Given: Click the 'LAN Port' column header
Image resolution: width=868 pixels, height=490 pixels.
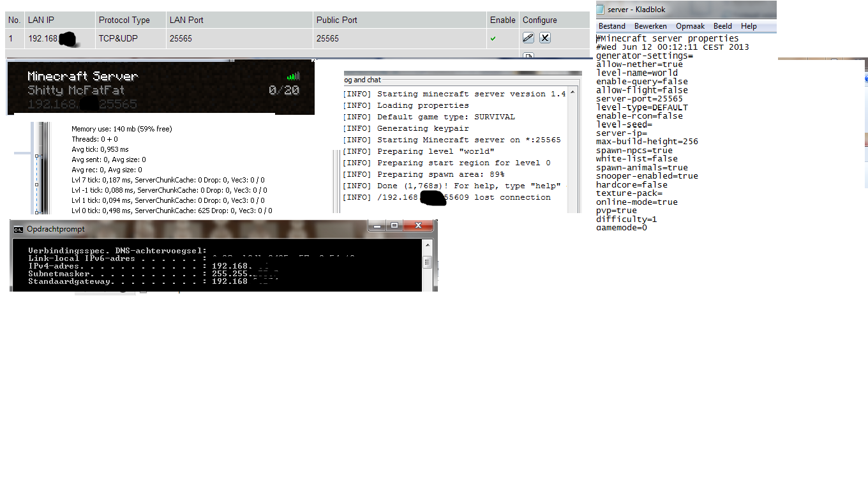Looking at the screenshot, I should pos(186,20).
